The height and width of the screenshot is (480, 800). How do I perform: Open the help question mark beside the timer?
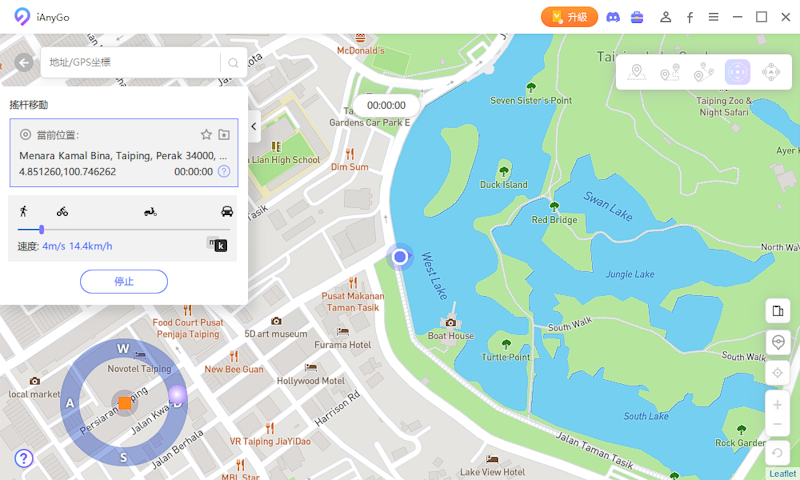(224, 171)
